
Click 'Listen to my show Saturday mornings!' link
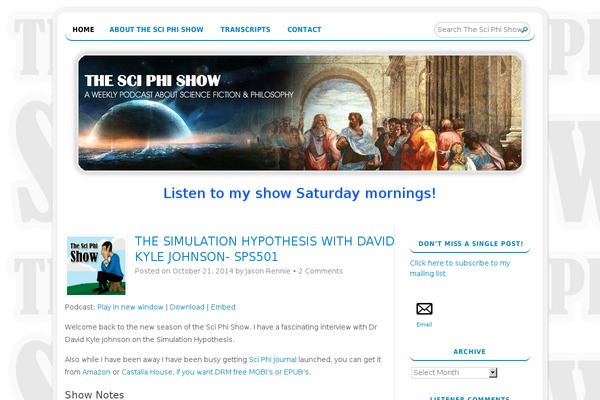click(x=300, y=193)
